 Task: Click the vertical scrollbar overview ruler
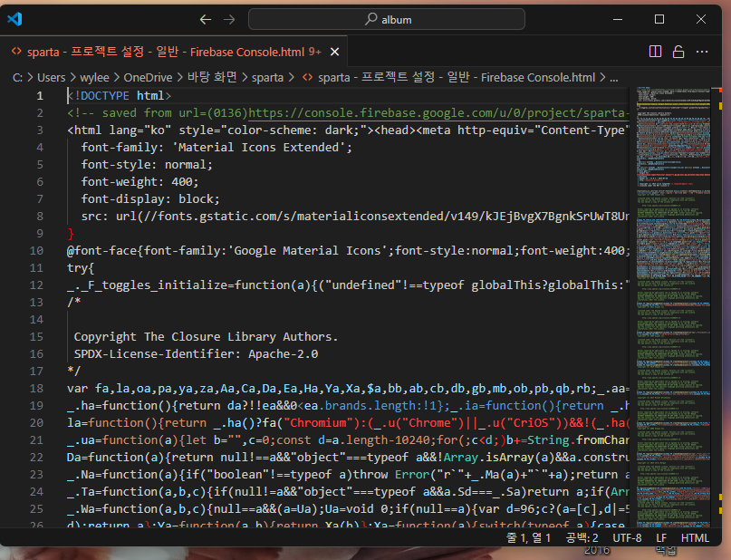click(x=717, y=307)
